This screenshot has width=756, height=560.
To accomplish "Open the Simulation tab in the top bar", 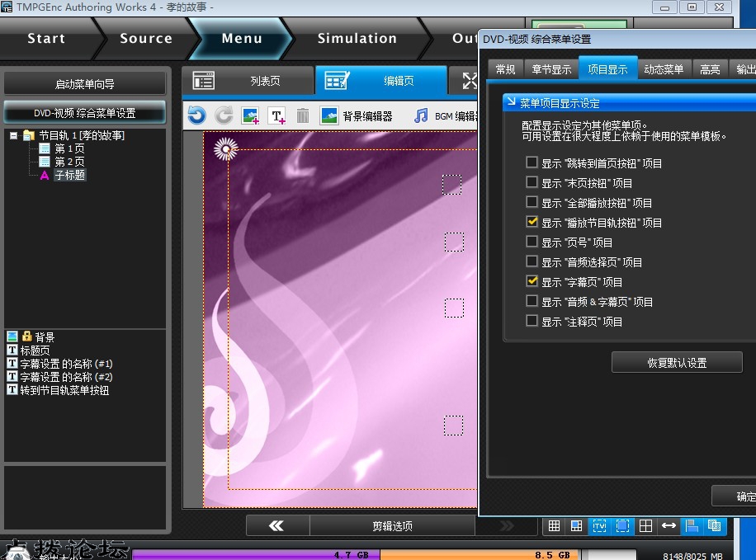I will (357, 38).
